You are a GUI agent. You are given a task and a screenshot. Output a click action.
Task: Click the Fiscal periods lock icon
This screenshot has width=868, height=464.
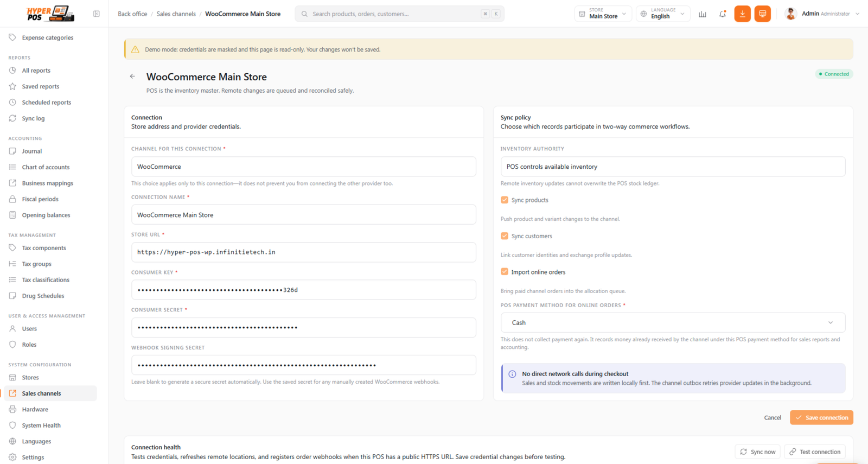click(x=12, y=199)
